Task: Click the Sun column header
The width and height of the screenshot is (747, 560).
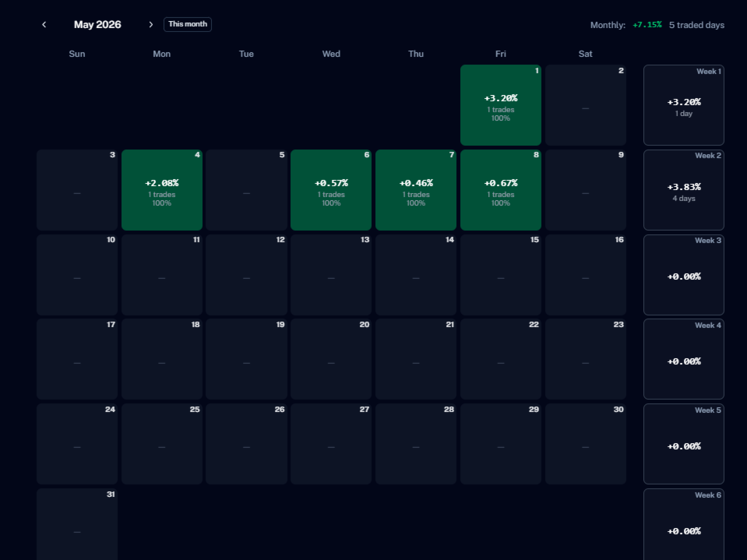Action: tap(77, 54)
